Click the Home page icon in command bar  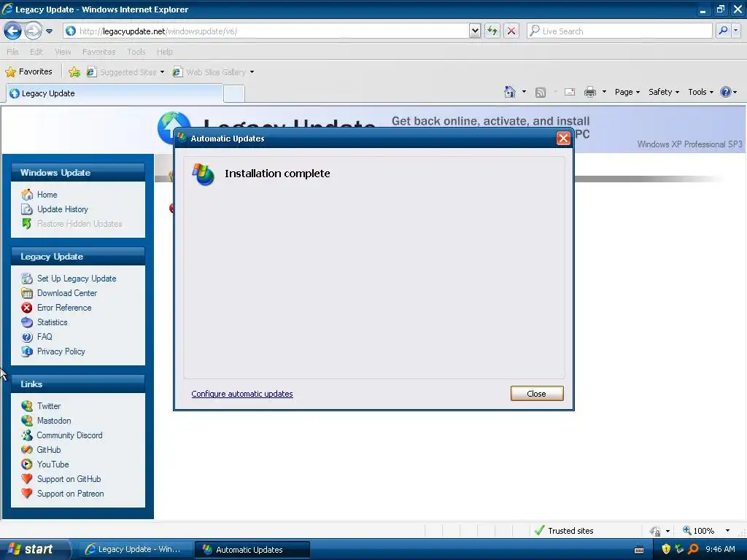[510, 92]
